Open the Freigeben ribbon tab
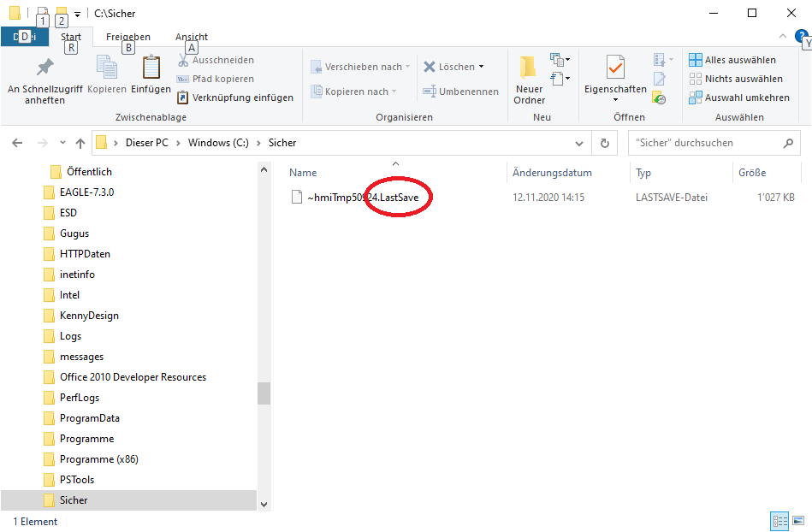Viewport: 812px width, 532px height. [x=128, y=37]
